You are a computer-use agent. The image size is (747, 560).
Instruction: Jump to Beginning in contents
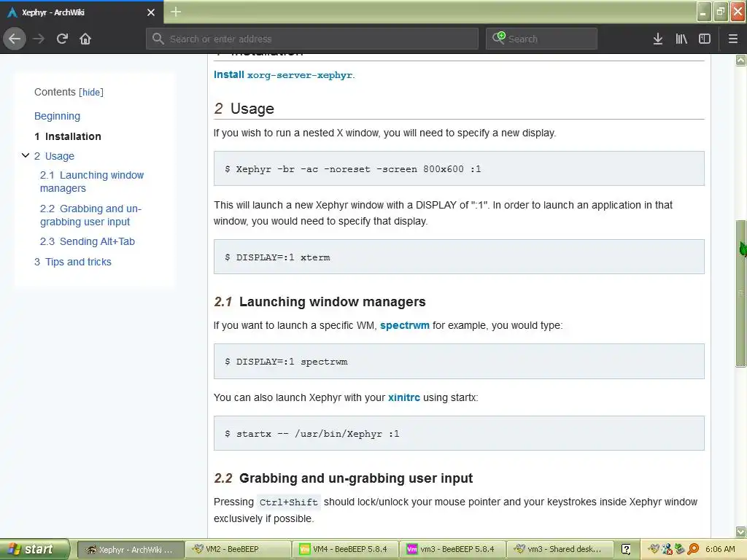[x=57, y=116]
